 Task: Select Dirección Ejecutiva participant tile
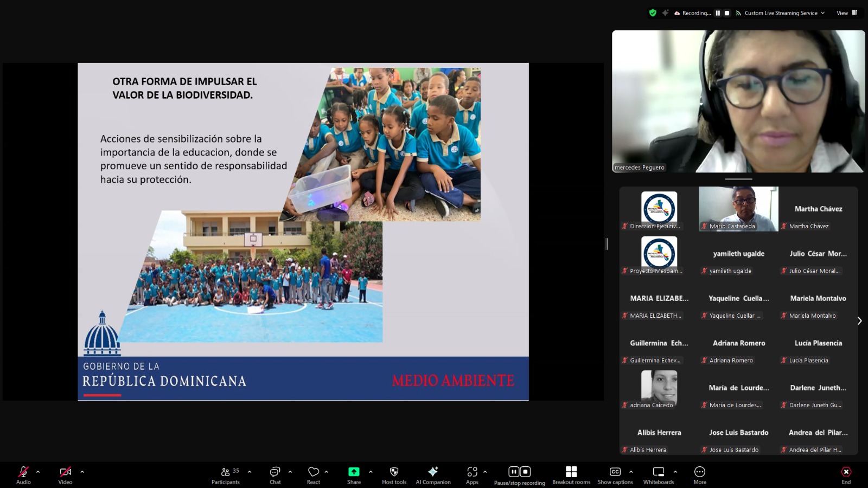[x=659, y=209]
